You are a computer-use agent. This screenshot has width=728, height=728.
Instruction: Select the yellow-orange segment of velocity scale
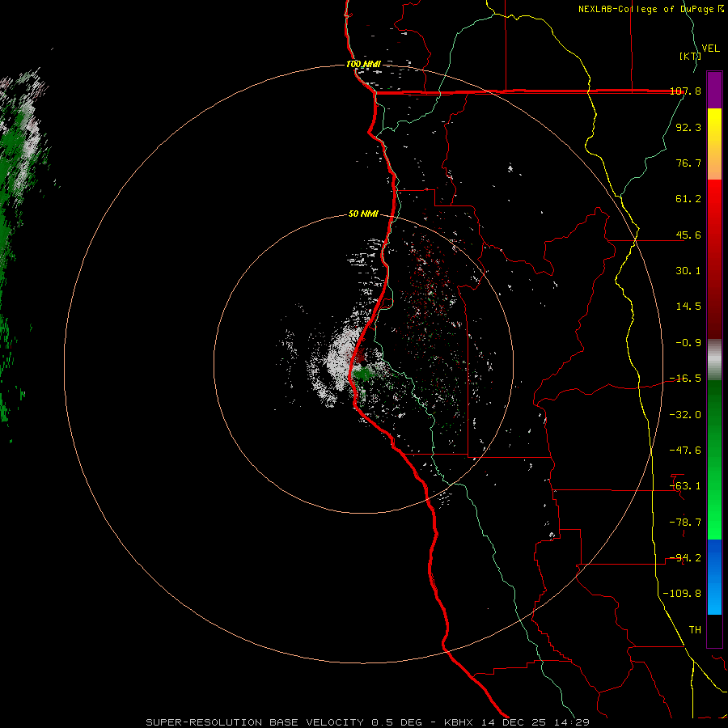click(714, 144)
